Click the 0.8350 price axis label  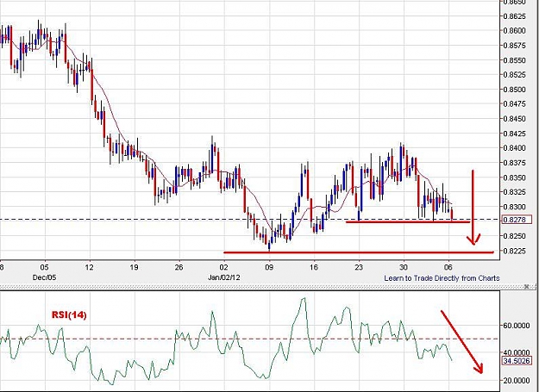514,177
